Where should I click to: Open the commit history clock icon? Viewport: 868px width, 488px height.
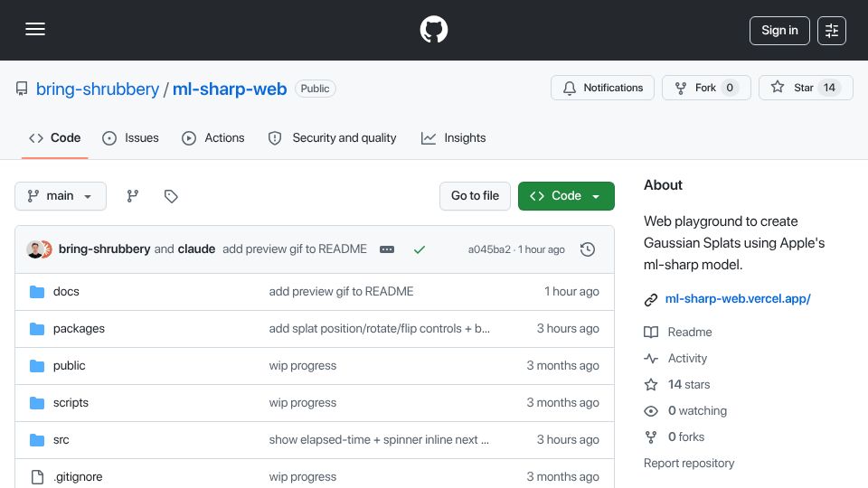(588, 249)
